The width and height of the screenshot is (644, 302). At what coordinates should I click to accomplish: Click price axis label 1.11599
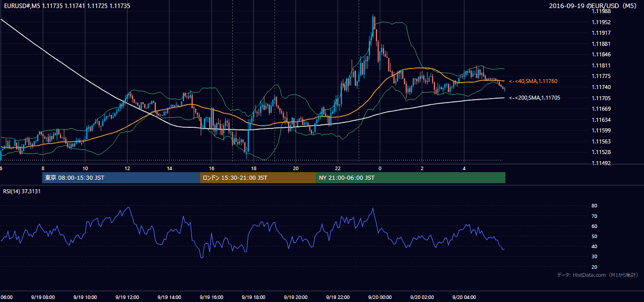coord(601,130)
